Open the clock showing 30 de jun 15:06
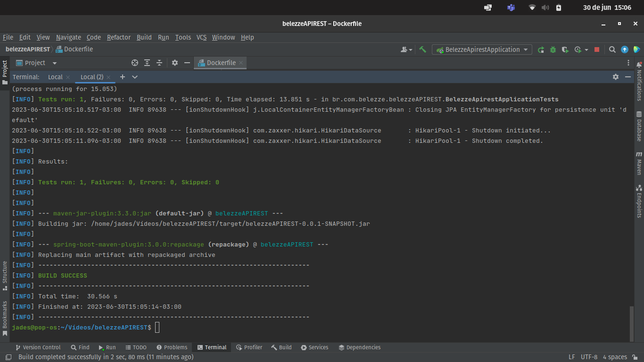This screenshot has width=644, height=362. pos(607,8)
